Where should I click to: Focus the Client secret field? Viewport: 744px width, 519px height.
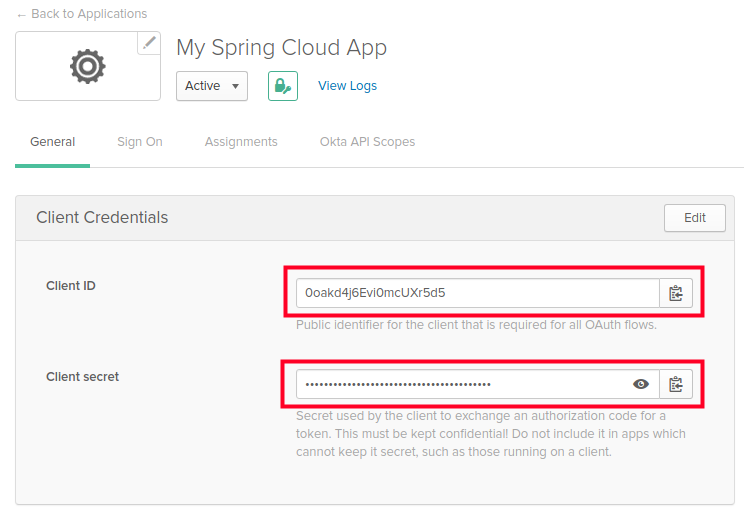(460, 384)
